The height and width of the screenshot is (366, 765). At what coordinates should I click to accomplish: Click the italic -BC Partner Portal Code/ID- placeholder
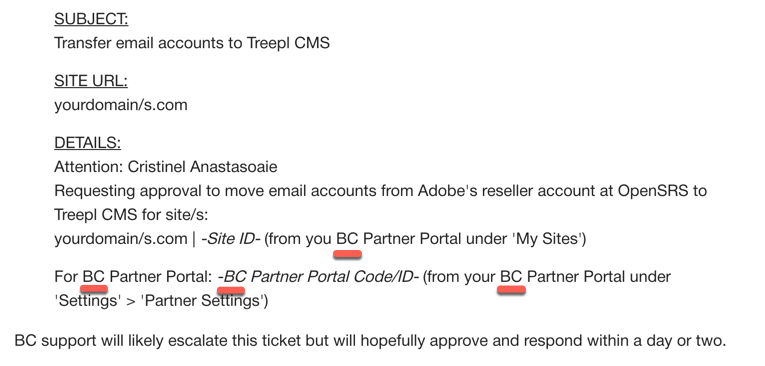click(x=318, y=277)
